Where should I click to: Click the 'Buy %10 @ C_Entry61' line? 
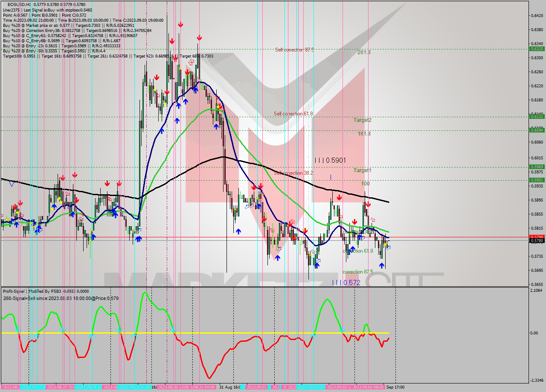click(70, 35)
